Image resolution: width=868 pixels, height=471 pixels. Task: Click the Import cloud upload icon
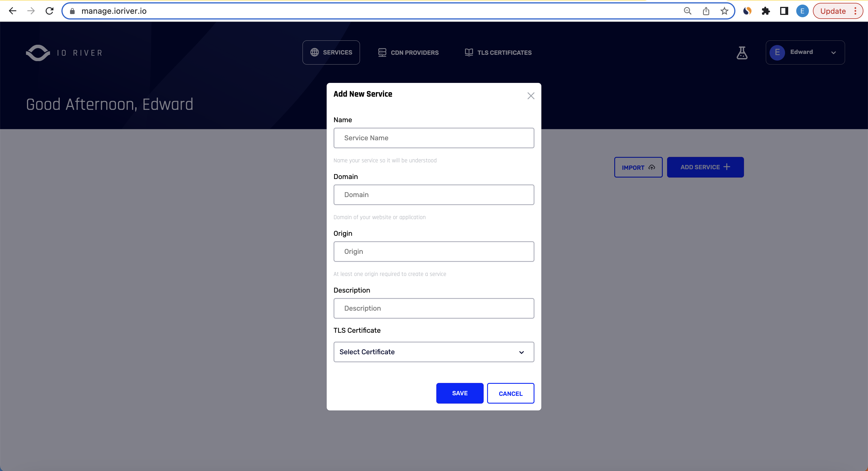pyautogui.click(x=652, y=167)
